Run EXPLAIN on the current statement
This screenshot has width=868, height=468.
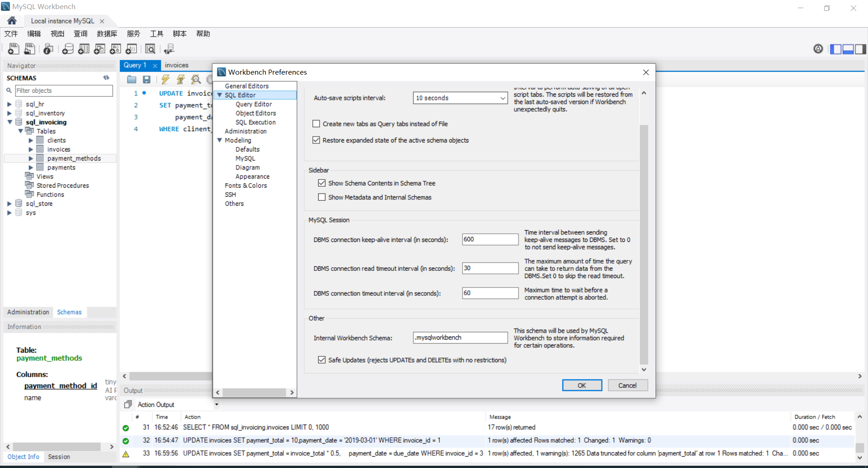click(196, 80)
